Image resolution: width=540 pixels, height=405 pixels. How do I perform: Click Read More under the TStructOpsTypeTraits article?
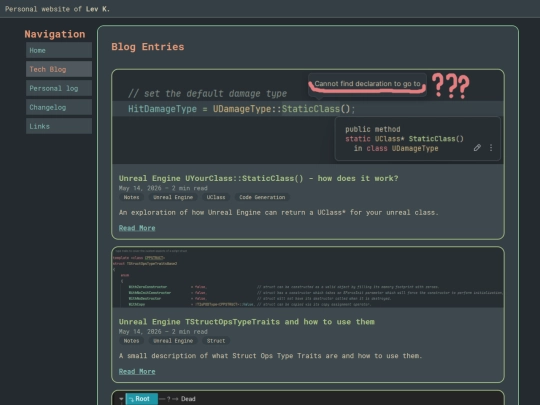pyautogui.click(x=137, y=372)
